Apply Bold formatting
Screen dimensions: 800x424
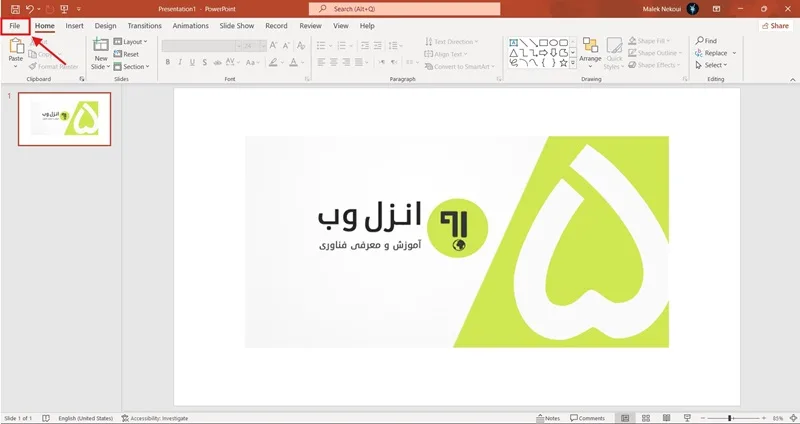tap(167, 62)
